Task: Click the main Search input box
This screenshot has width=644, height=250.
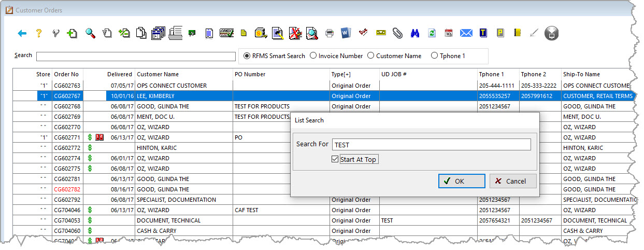Action: (136, 57)
